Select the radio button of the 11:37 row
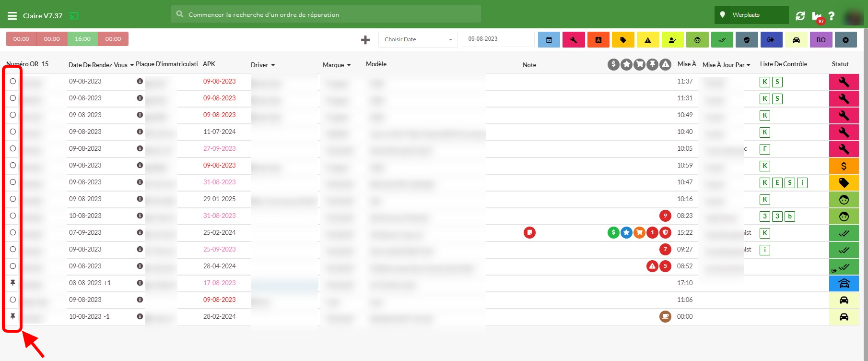This screenshot has width=868, height=361. coord(13,81)
